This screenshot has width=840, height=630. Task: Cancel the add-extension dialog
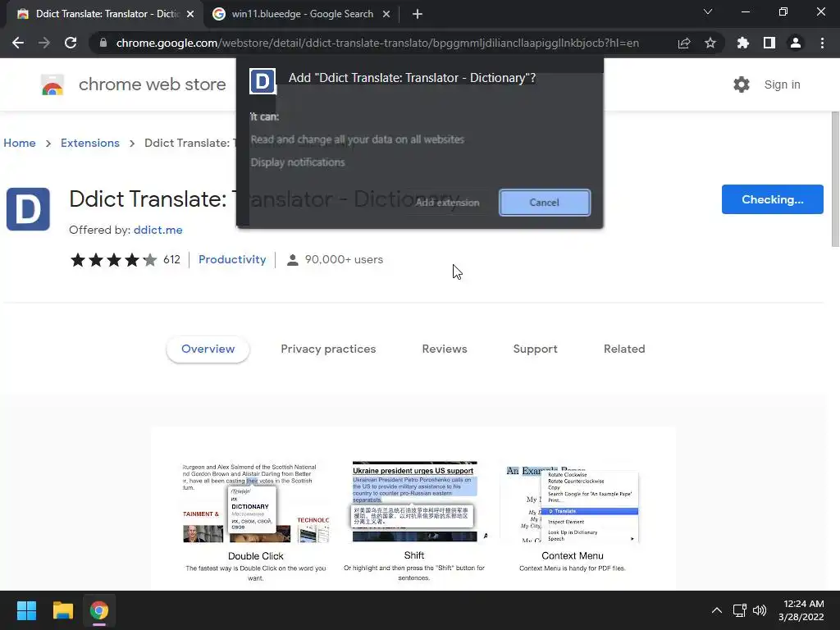(545, 203)
